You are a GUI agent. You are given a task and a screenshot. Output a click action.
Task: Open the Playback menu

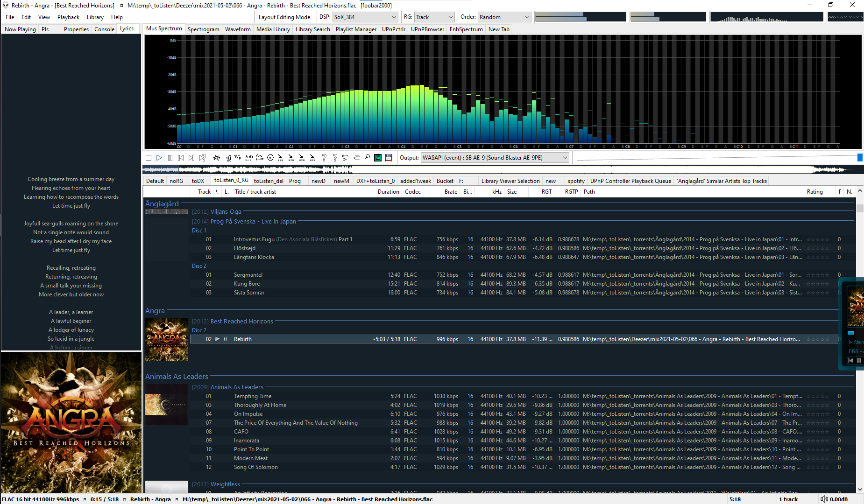click(x=68, y=17)
